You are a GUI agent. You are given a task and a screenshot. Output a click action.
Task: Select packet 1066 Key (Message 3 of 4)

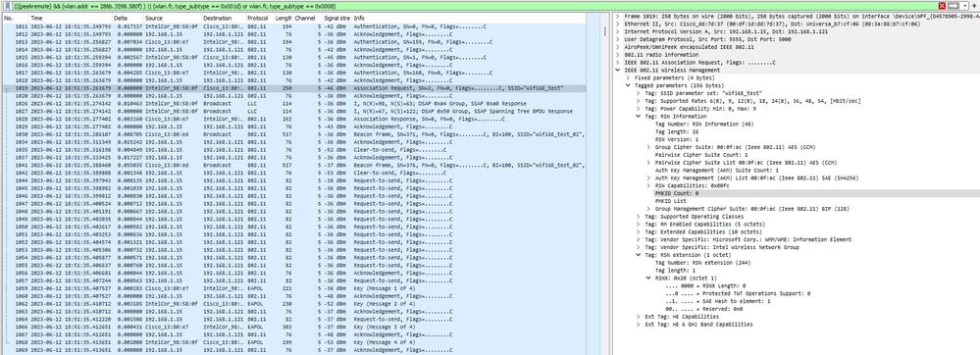293,327
